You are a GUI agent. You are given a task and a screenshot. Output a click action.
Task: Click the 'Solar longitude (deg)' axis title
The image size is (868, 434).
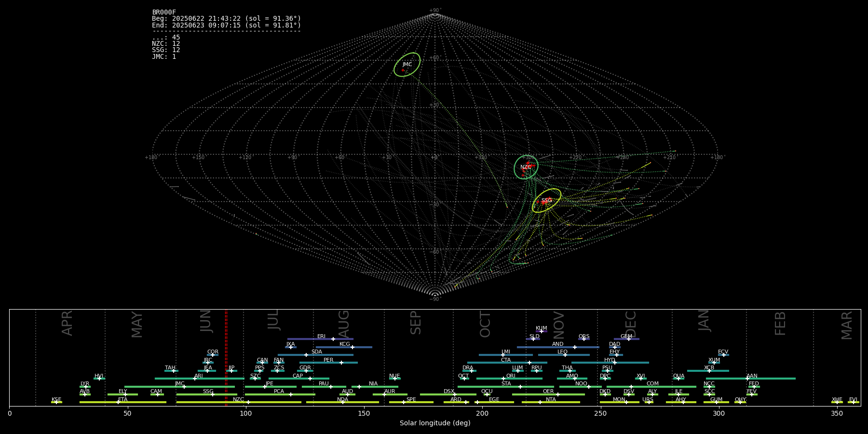tap(435, 423)
